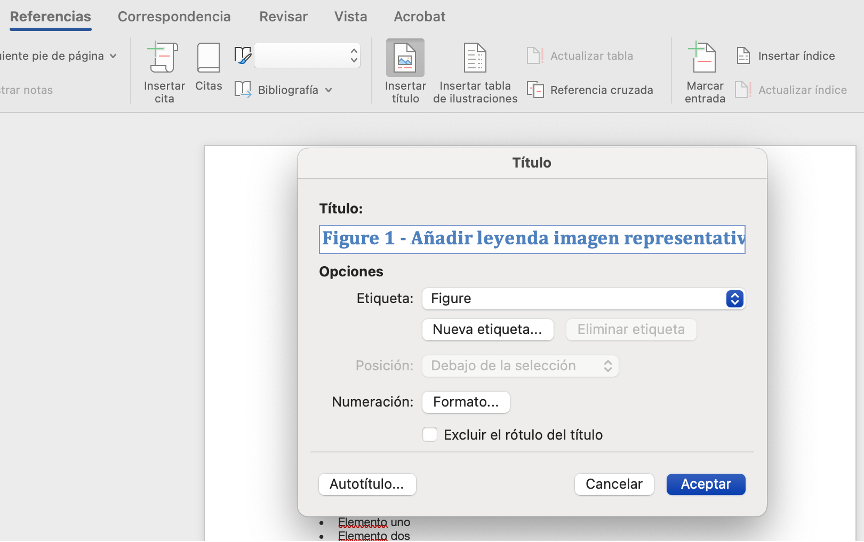Open the Citas panel icon
This screenshot has width=864, height=542.
tap(208, 58)
